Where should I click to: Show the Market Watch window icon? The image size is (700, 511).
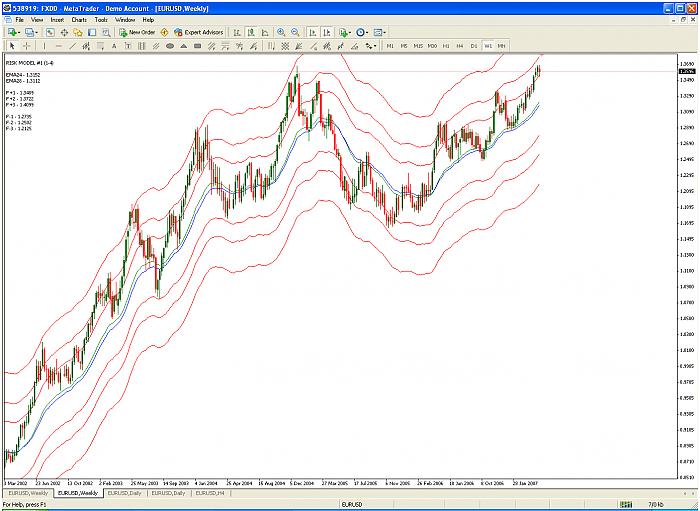(50, 32)
